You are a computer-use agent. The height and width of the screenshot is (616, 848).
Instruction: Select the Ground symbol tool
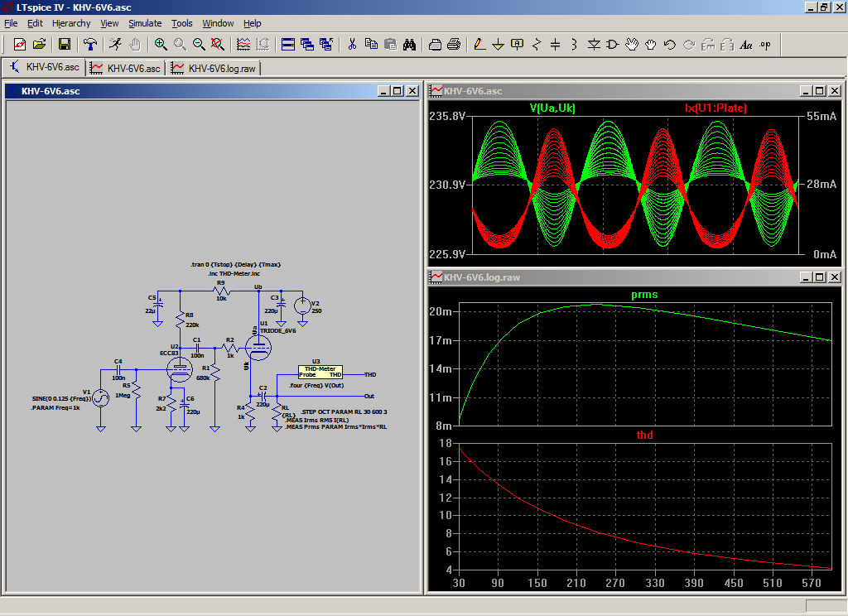click(x=498, y=45)
